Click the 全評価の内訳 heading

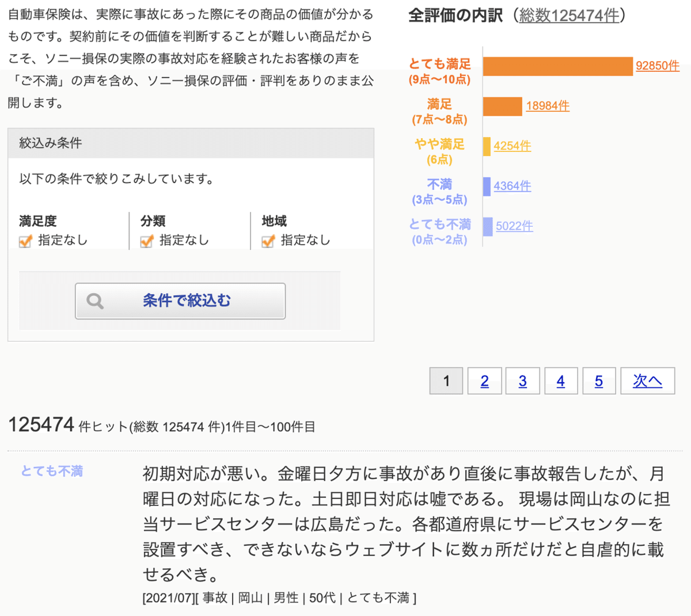coord(455,16)
